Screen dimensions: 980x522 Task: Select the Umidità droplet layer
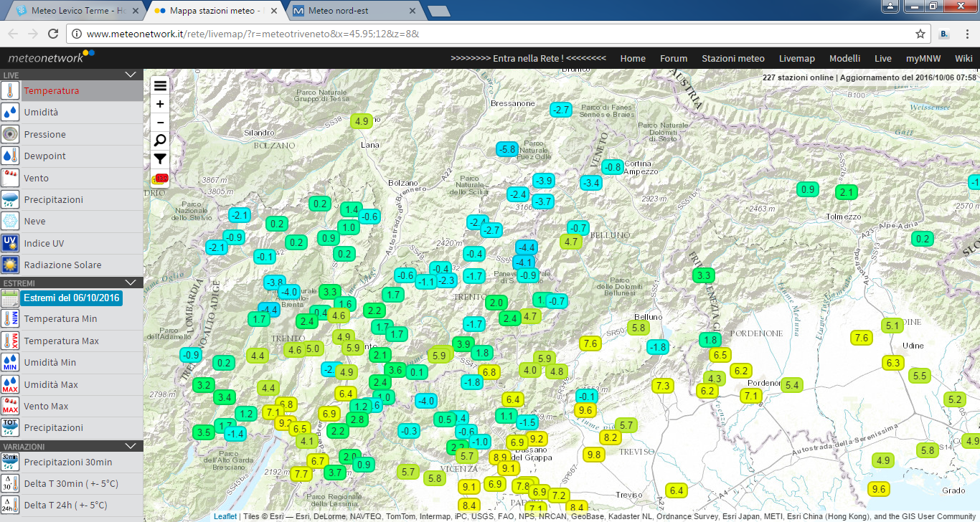click(x=41, y=113)
